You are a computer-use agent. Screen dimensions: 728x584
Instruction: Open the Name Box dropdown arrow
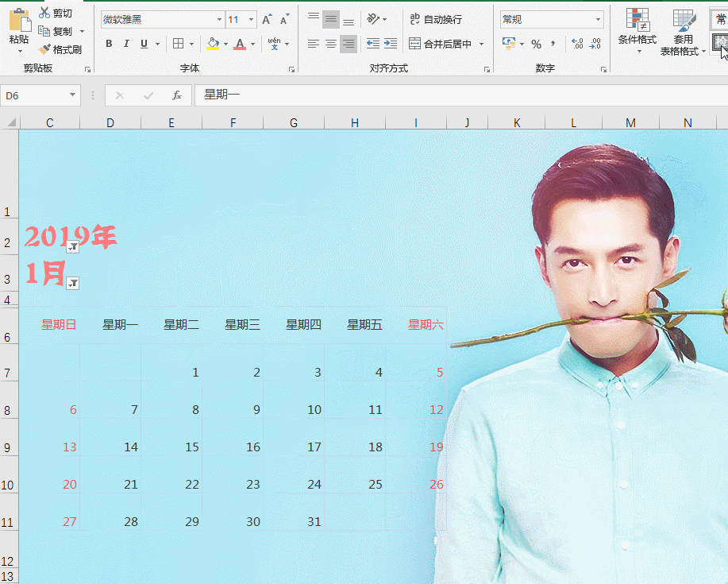click(72, 95)
